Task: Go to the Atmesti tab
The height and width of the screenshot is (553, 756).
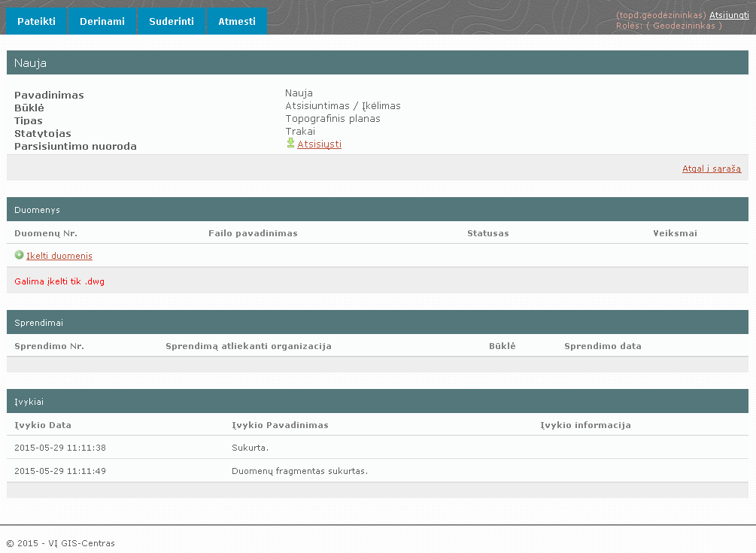Action: [x=237, y=21]
